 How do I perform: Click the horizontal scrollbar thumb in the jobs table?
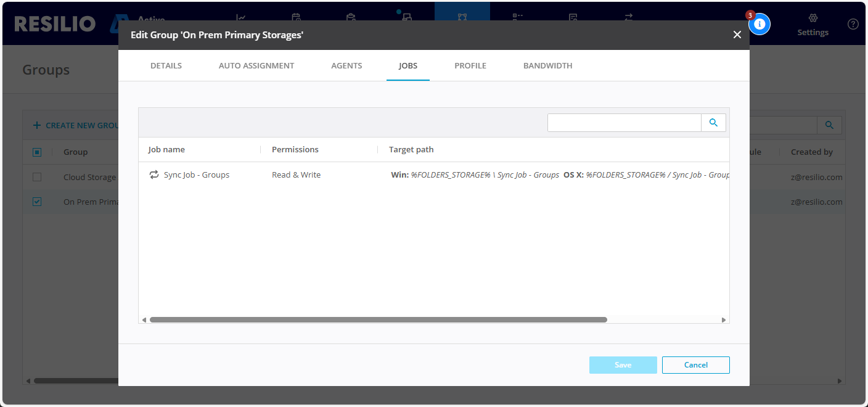pyautogui.click(x=378, y=320)
